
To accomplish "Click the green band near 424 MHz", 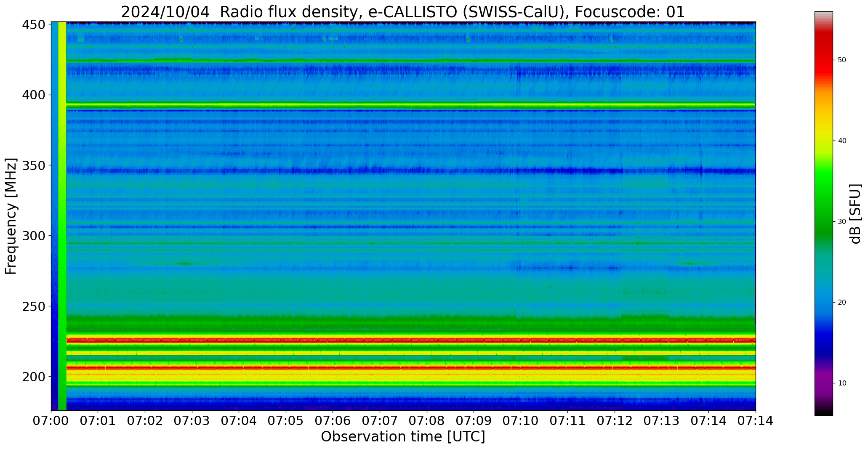I will pyautogui.click(x=411, y=61).
